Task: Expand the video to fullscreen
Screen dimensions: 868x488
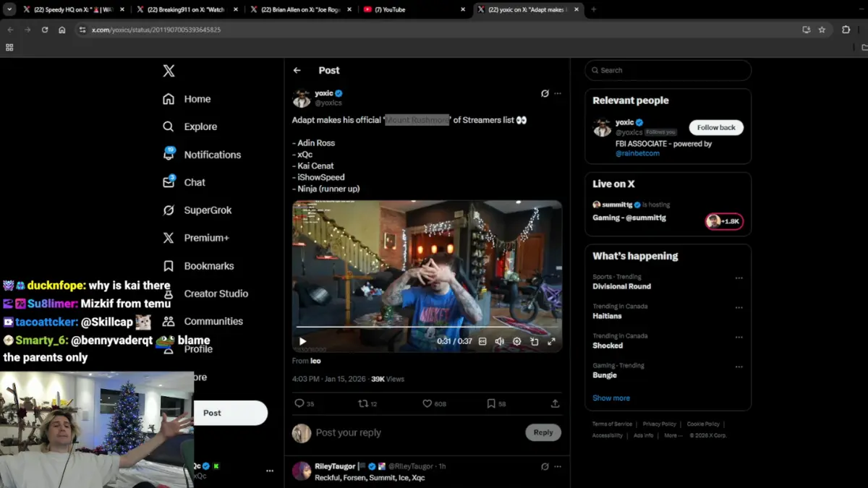Action: pos(553,341)
